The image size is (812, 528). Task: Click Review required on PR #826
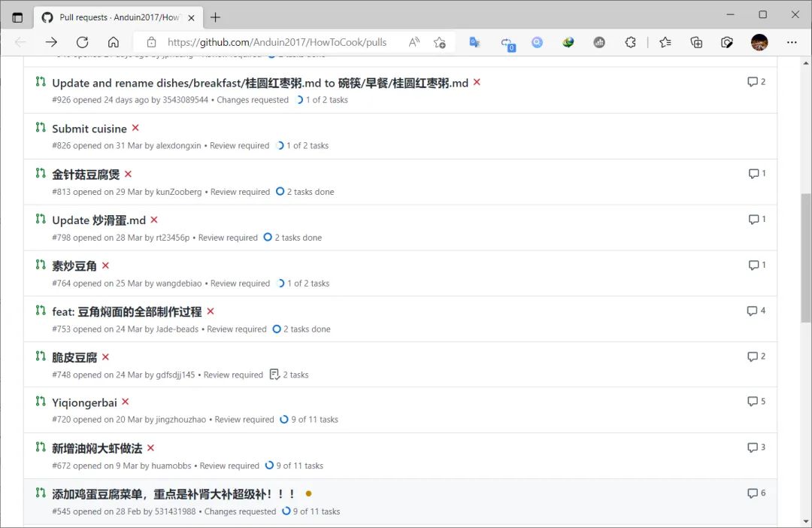tap(239, 146)
